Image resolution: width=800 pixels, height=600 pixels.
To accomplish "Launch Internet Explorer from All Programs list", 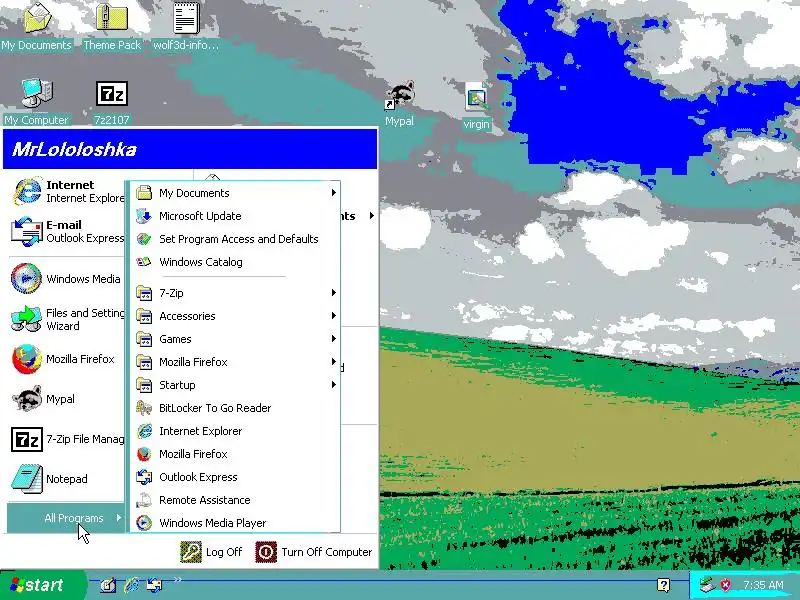I will pos(235,431).
